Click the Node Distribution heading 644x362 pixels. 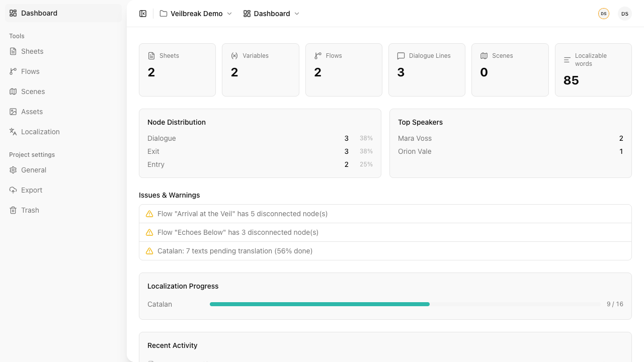click(x=177, y=122)
